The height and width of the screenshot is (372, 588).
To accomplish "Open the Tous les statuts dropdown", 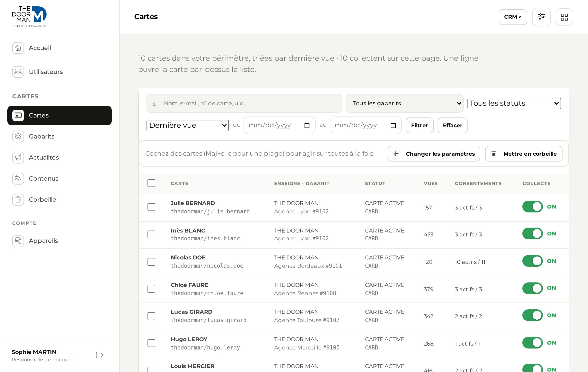I will (x=514, y=103).
